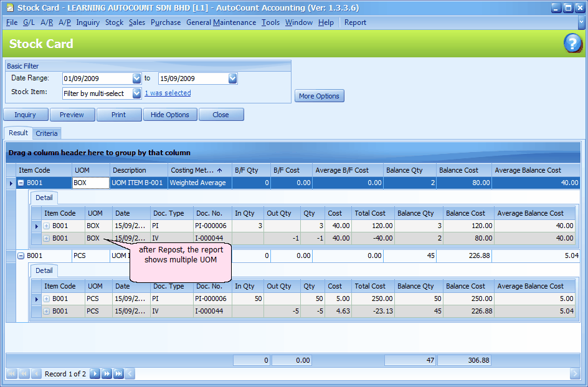This screenshot has height=387, width=588.
Task: Open the Stock menu
Action: [114, 22]
